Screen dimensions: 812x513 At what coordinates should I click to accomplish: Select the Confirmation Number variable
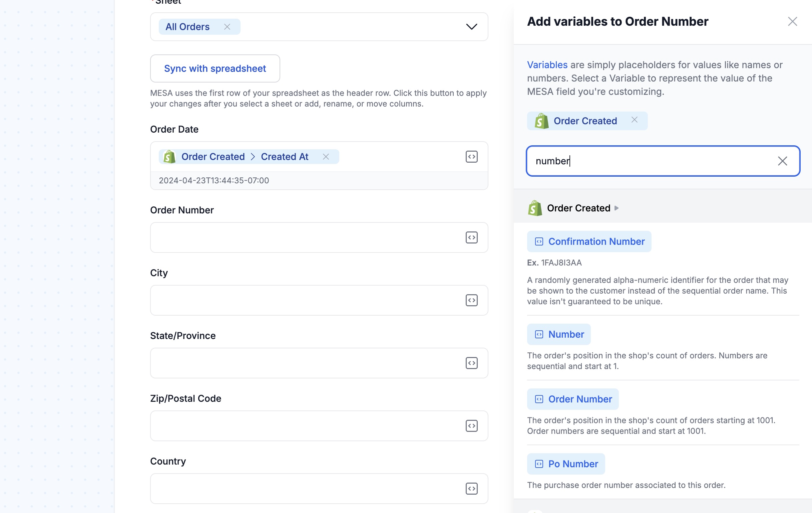coord(589,242)
